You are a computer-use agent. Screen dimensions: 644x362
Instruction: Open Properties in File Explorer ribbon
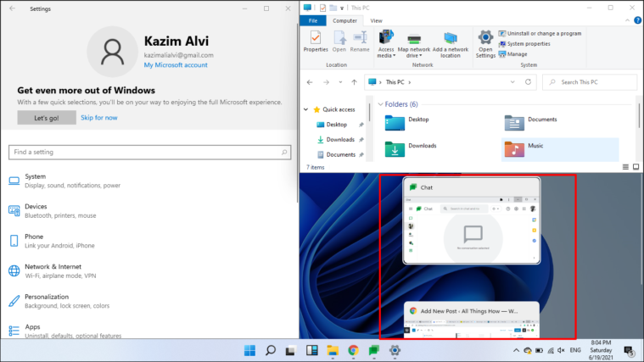click(x=316, y=41)
